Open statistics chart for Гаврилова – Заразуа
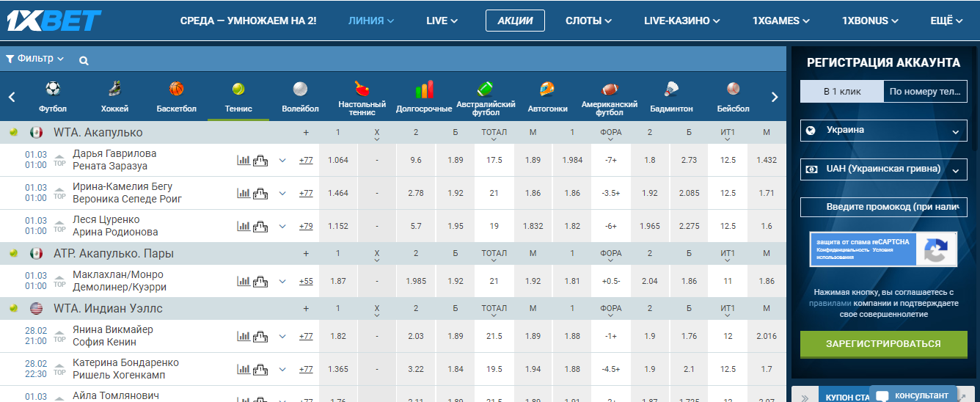 [244, 160]
